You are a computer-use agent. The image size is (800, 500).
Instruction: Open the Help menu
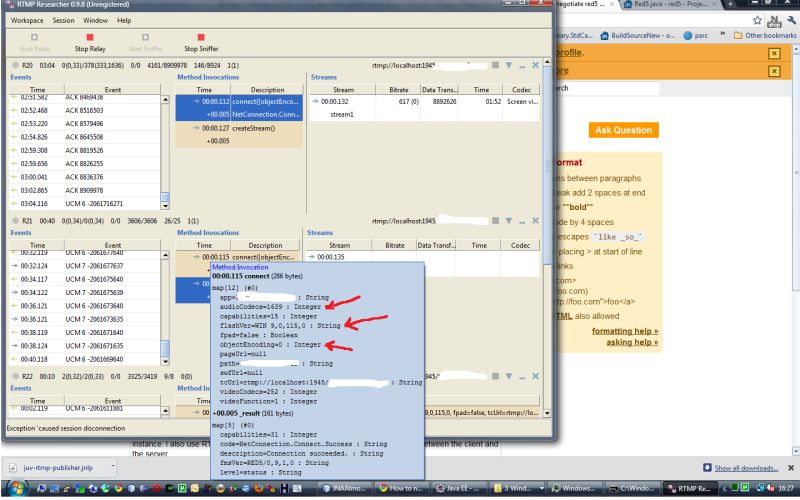[124, 20]
